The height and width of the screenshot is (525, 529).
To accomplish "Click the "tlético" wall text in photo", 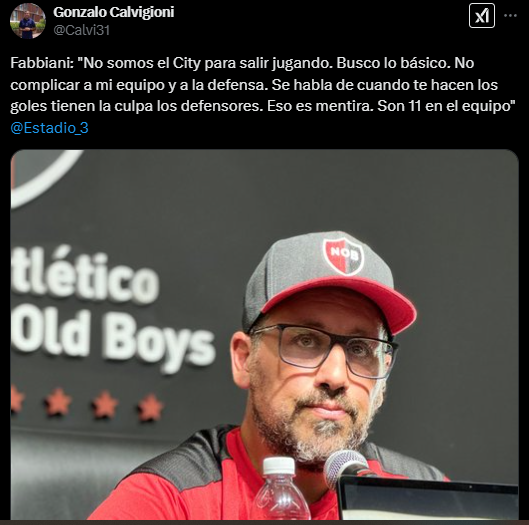I will point(84,275).
